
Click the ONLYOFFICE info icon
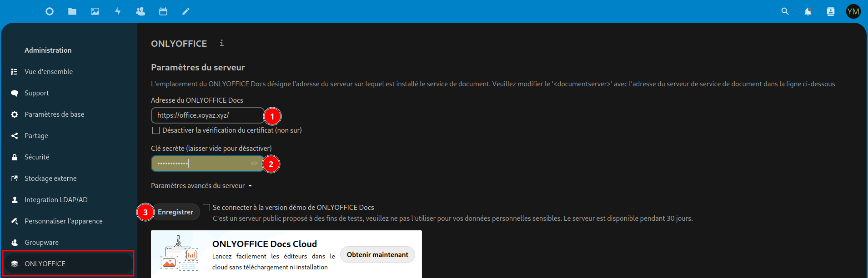click(x=221, y=43)
